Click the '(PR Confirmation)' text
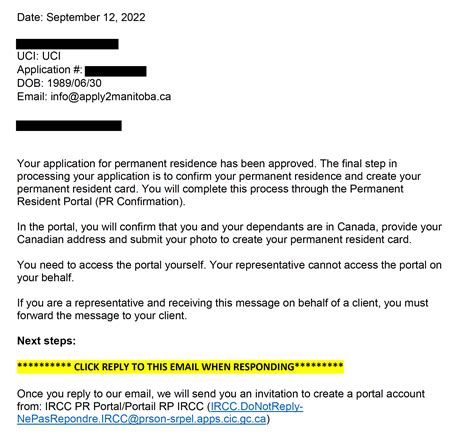Viewport: 474px width, 438px height. pyautogui.click(x=140, y=202)
